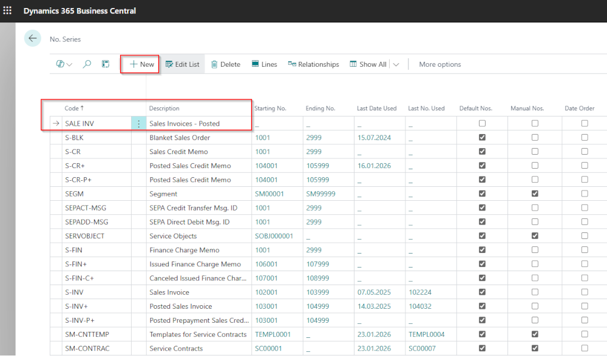
Task: Click last number used TEMPL0004
Action: [x=427, y=334]
